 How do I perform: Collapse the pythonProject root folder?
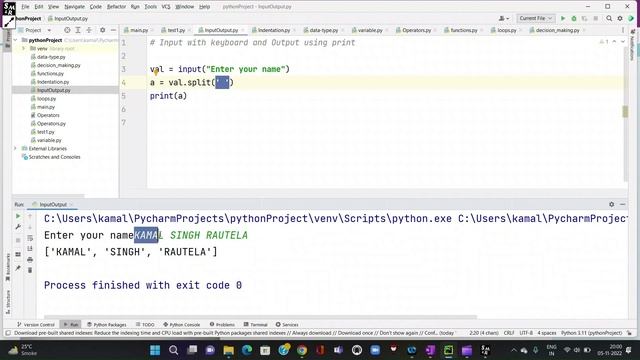16,40
